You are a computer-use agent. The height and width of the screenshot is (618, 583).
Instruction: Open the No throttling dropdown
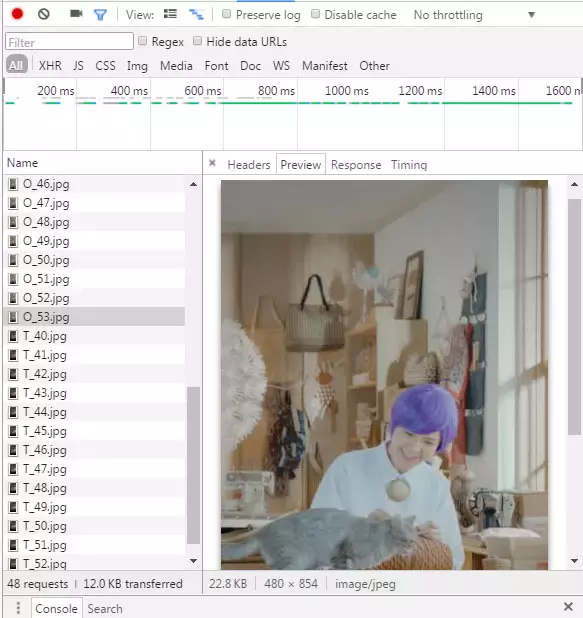coord(475,15)
